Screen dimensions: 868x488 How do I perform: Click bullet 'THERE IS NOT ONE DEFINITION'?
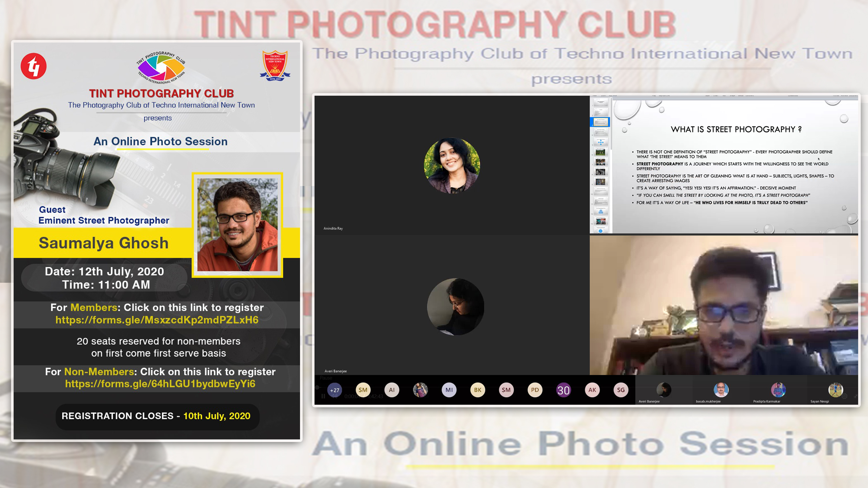point(734,154)
